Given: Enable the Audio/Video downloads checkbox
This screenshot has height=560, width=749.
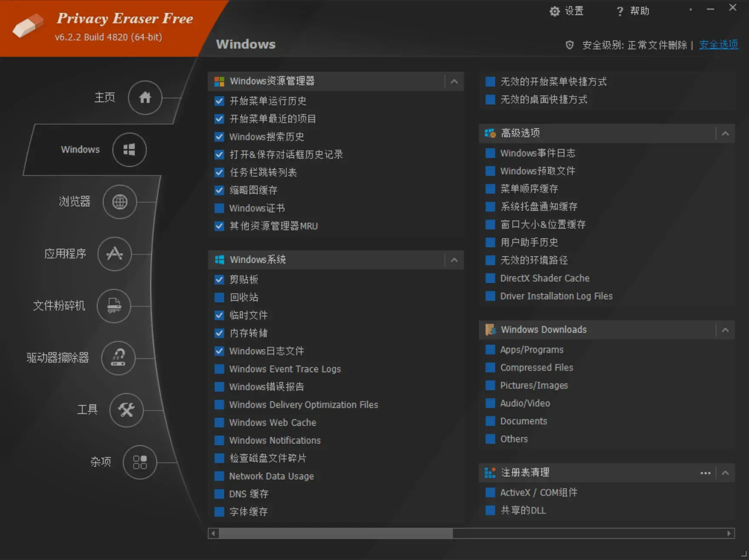Looking at the screenshot, I should coord(490,403).
